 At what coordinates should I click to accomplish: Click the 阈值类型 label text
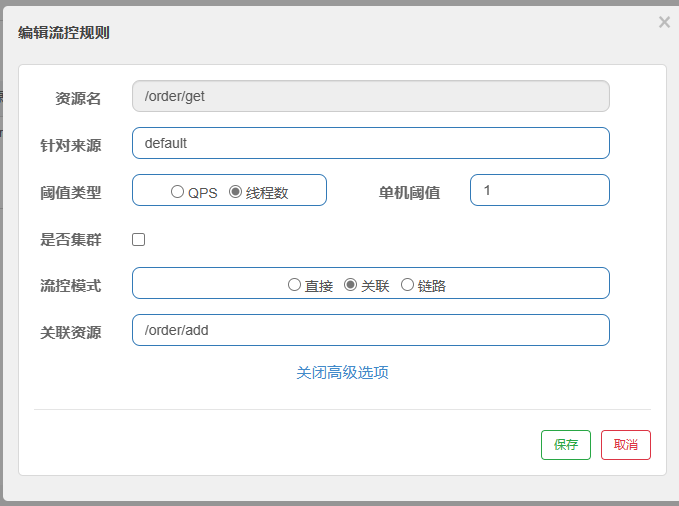71,193
